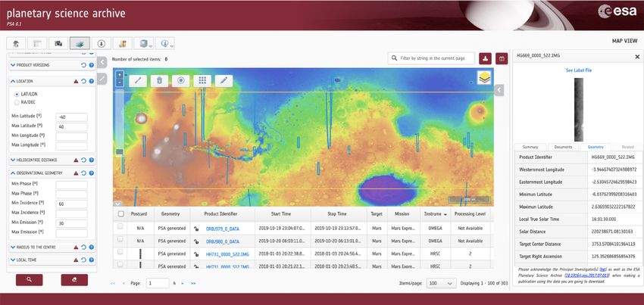
Task: Open help for the Local Time filter
Action: point(92,260)
